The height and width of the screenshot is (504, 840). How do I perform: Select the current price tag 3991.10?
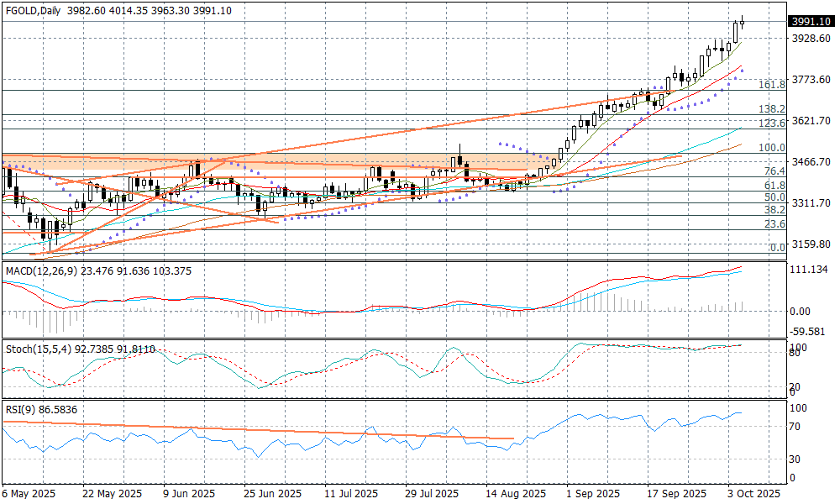point(811,22)
